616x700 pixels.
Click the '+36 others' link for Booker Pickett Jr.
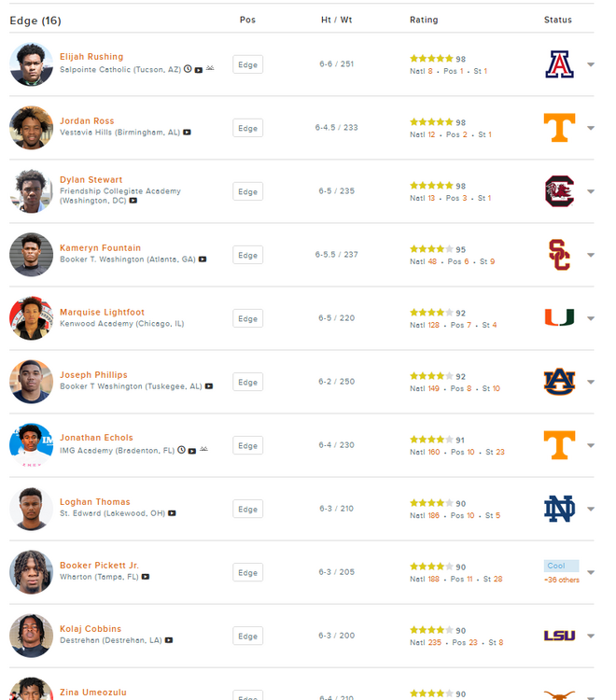562,580
